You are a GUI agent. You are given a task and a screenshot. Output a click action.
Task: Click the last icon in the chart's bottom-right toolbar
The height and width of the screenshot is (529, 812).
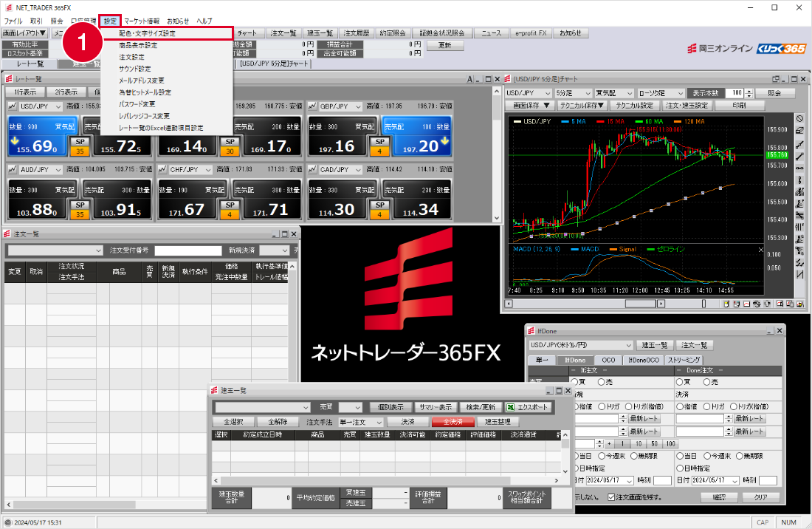tap(800, 304)
